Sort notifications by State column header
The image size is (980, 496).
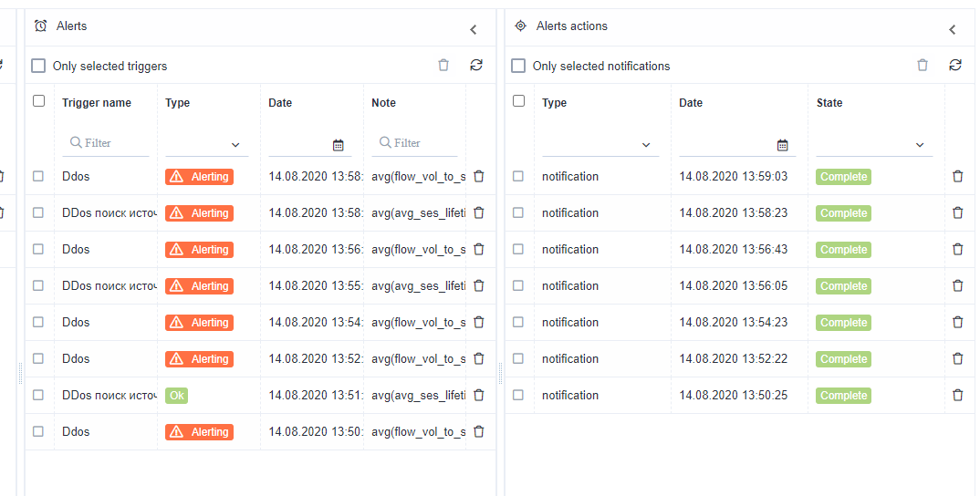tap(829, 103)
